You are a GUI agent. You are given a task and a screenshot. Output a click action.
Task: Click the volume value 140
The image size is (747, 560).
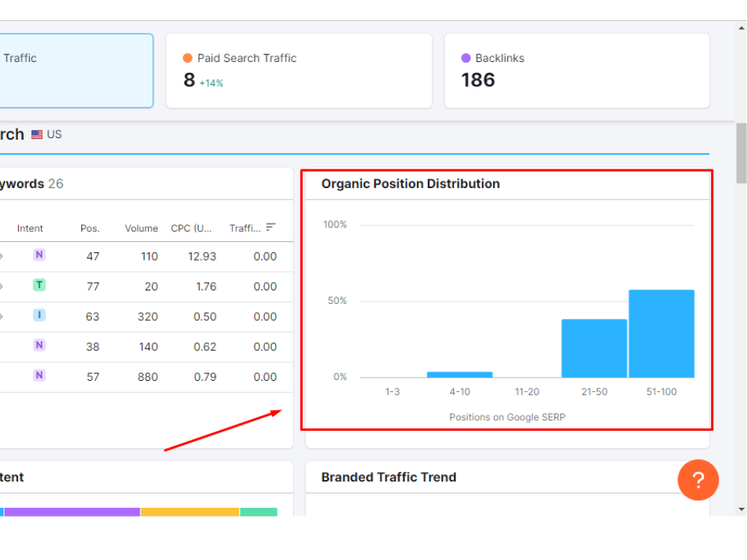[x=148, y=346]
